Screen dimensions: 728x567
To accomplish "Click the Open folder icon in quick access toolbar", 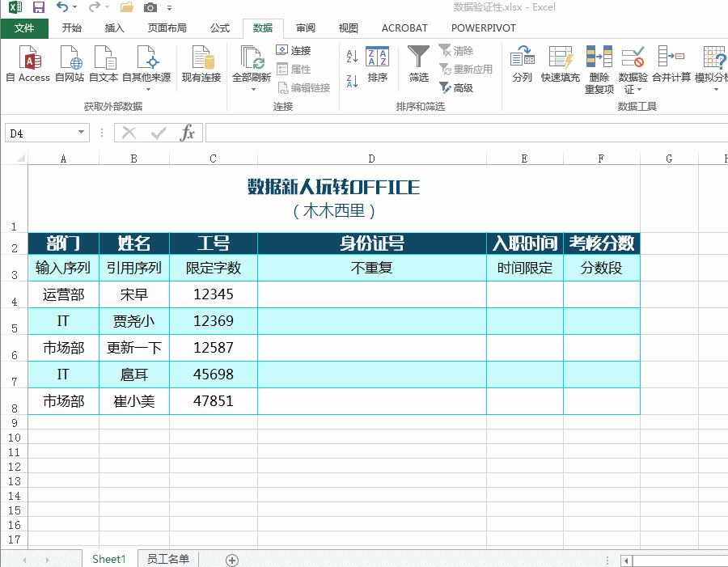I will tap(127, 7).
